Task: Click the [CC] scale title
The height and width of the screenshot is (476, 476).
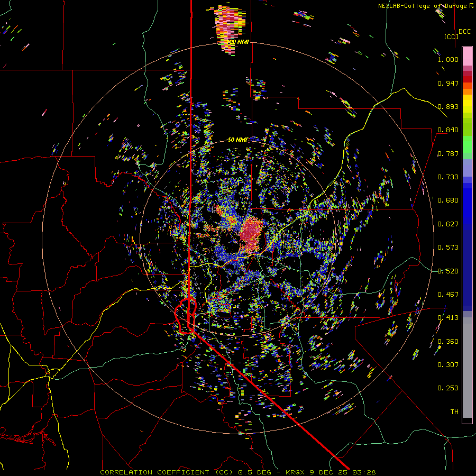Action: [451, 36]
